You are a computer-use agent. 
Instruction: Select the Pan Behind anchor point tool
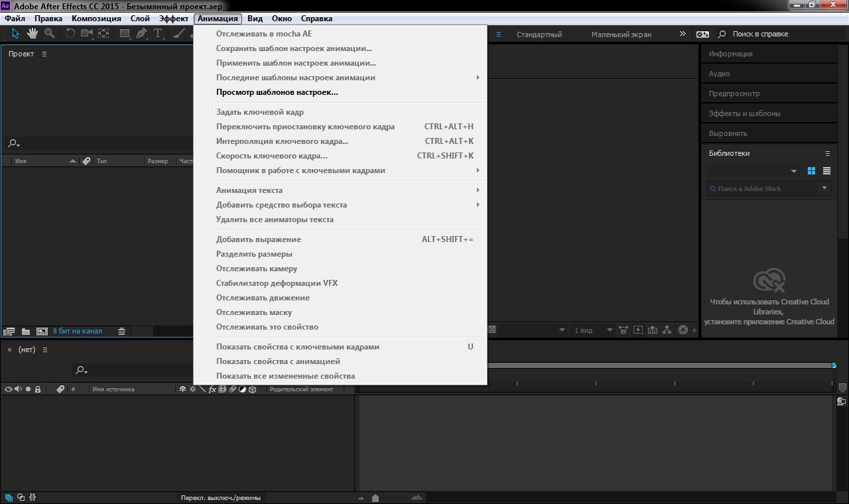pyautogui.click(x=104, y=33)
